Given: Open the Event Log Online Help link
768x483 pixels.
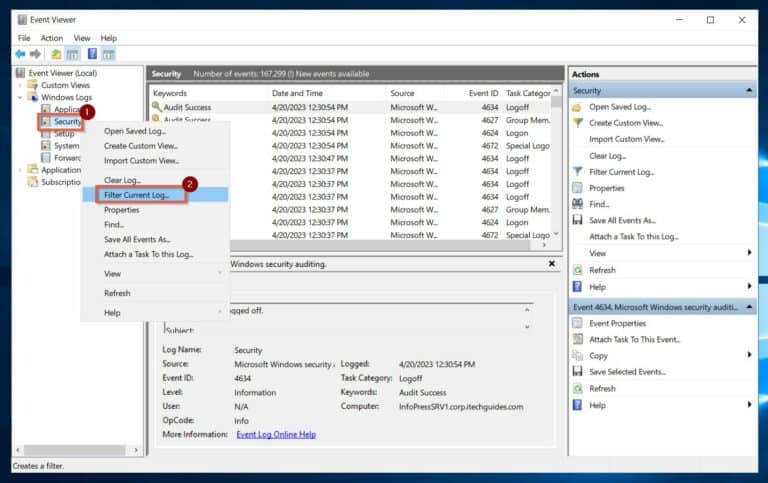Looking at the screenshot, I should tap(276, 435).
